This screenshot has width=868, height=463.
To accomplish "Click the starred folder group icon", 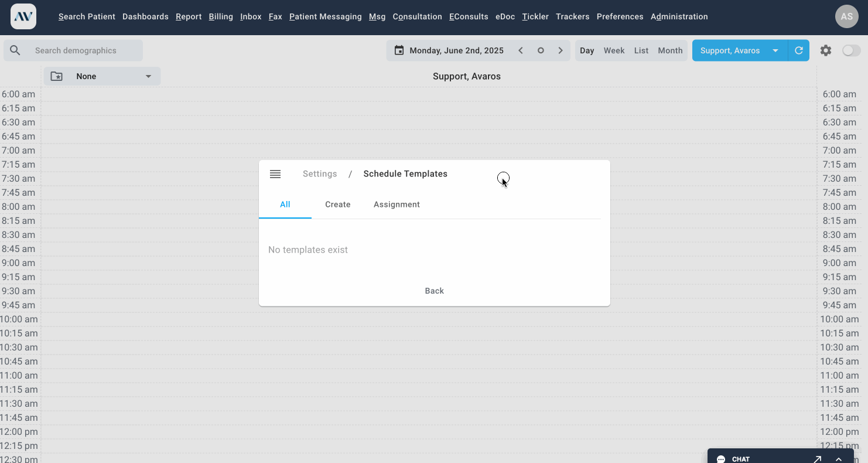I will click(x=57, y=76).
